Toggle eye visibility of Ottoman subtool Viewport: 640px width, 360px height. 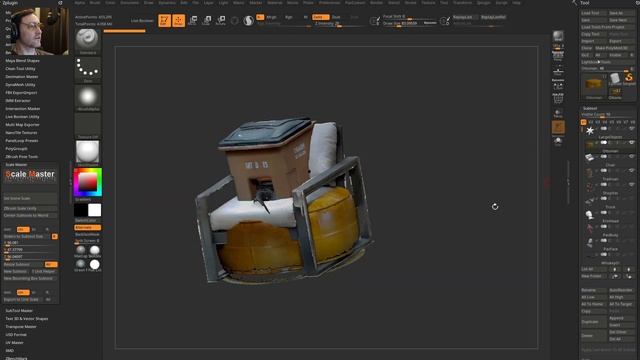point(632,156)
